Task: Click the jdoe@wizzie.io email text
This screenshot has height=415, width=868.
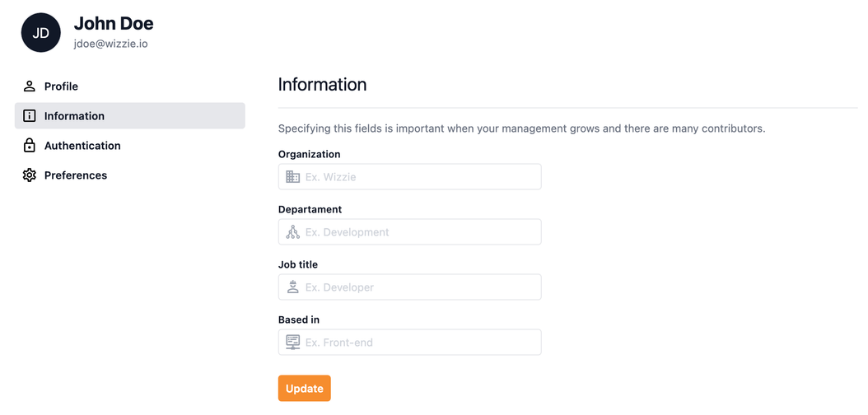Action: click(111, 44)
